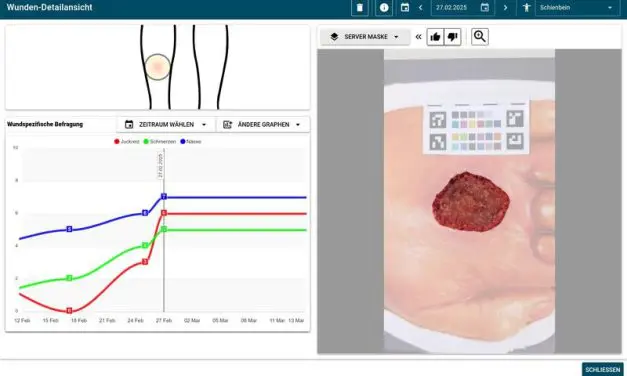627x376 pixels.
Task: Click the blue data point labeled 7
Action: [164, 196]
